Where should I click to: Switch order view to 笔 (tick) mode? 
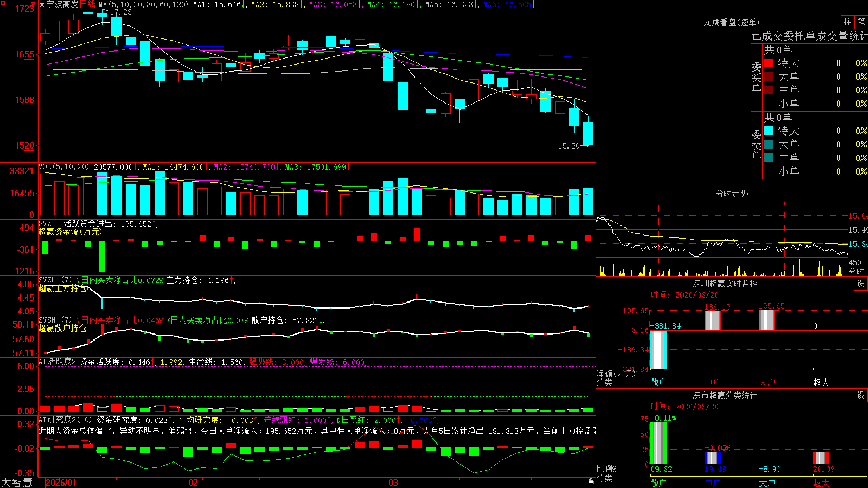(x=861, y=22)
